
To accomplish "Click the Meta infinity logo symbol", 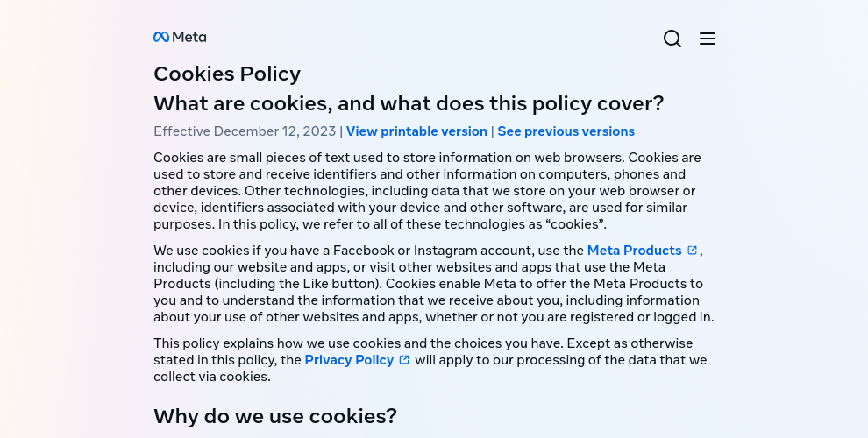I will 161,37.
